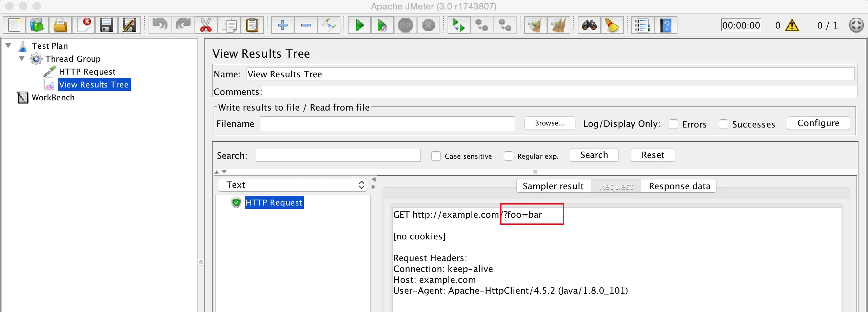Select WorkBench in the tree
The height and width of the screenshot is (312, 868).
[x=53, y=97]
